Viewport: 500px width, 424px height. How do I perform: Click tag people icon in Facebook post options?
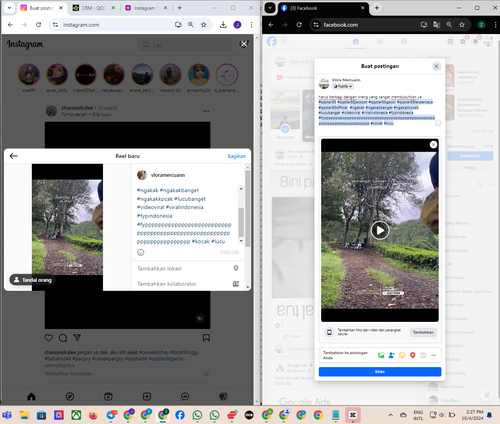coord(392,355)
